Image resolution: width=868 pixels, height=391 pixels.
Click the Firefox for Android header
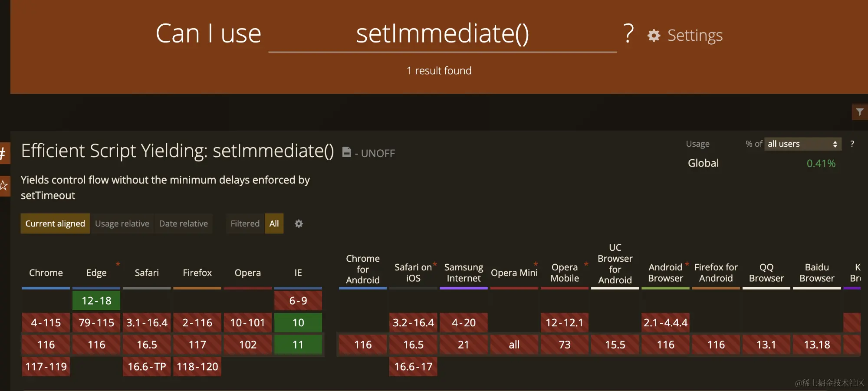[716, 273]
